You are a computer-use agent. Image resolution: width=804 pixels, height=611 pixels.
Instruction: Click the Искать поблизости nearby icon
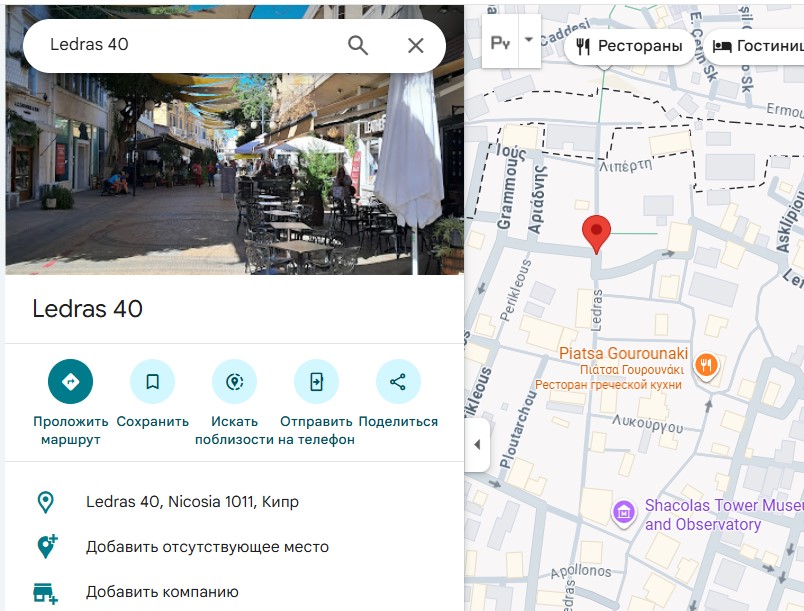[x=234, y=381]
